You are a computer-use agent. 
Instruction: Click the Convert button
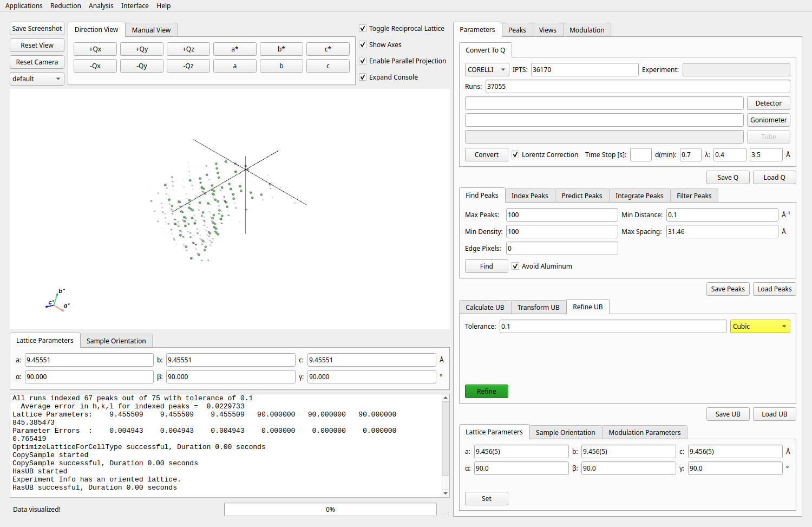tap(487, 154)
